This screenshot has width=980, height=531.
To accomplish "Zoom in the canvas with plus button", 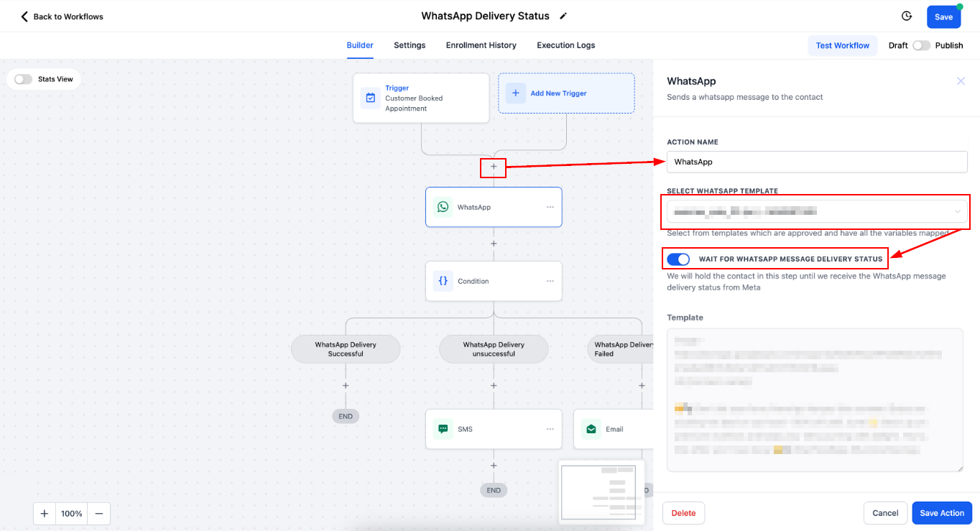I will pyautogui.click(x=45, y=514).
